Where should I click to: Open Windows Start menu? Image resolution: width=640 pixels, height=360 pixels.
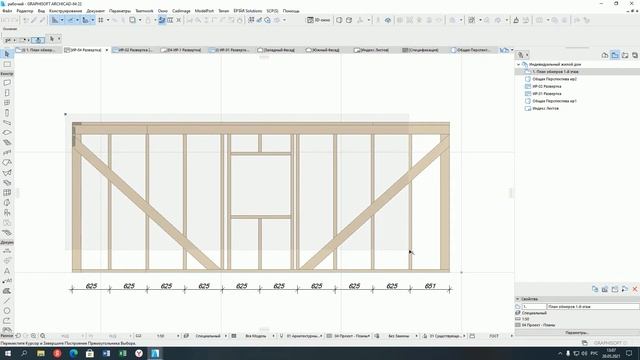pyautogui.click(x=7, y=353)
